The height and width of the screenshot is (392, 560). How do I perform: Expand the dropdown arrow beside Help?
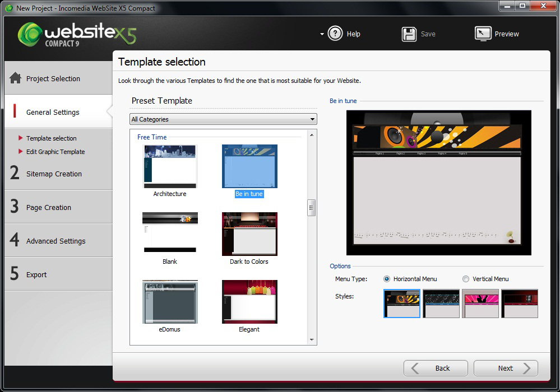[x=322, y=34]
